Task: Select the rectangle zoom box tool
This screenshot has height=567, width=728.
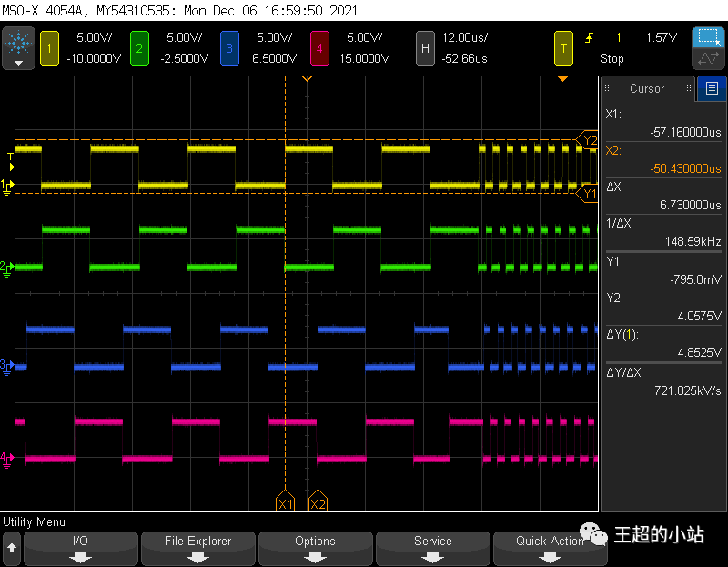Action: [x=707, y=37]
